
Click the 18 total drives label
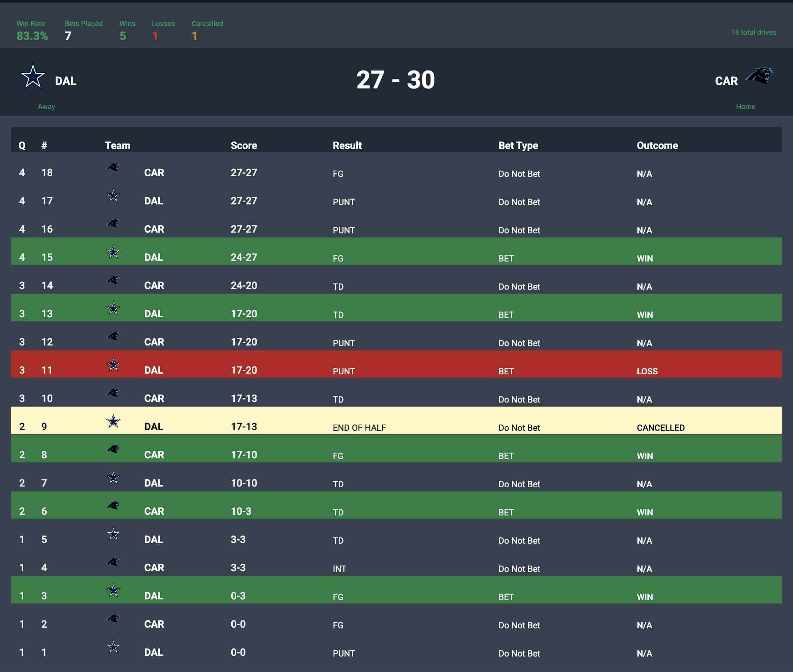coord(753,32)
